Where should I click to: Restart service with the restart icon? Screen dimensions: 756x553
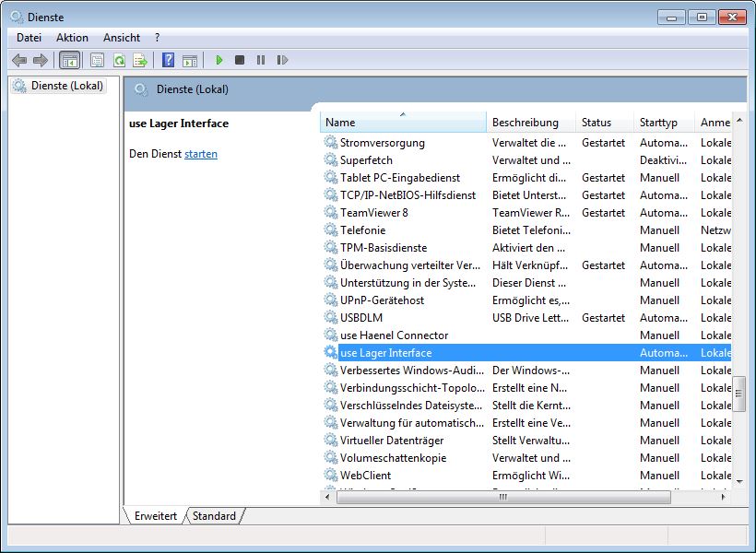click(282, 60)
